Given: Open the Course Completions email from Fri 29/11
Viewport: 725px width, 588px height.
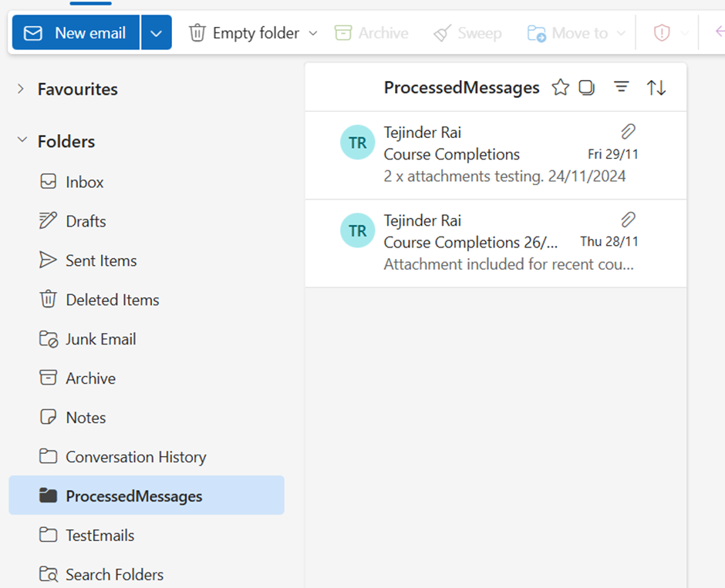Looking at the screenshot, I should (494, 156).
